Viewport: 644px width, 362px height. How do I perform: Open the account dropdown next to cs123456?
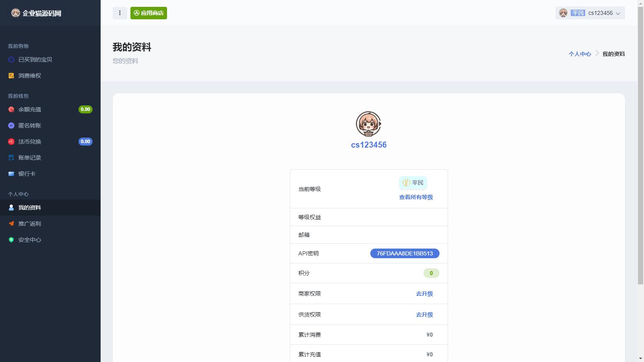pyautogui.click(x=619, y=13)
